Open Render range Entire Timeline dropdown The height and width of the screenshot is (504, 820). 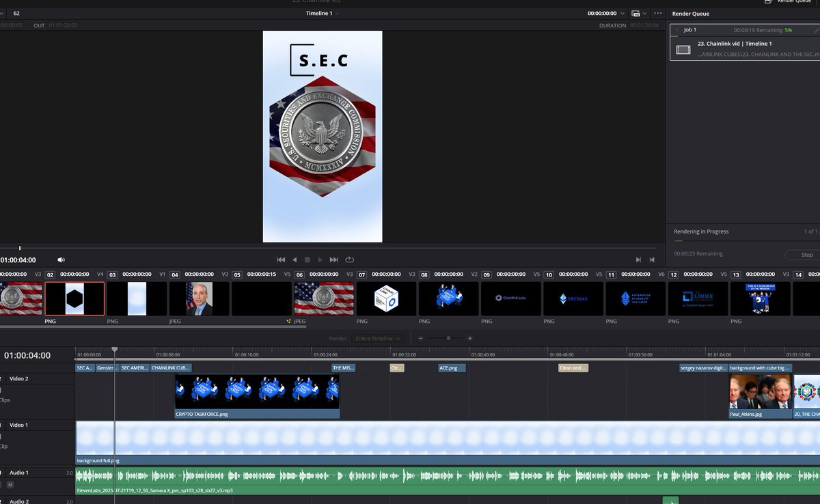click(x=378, y=338)
